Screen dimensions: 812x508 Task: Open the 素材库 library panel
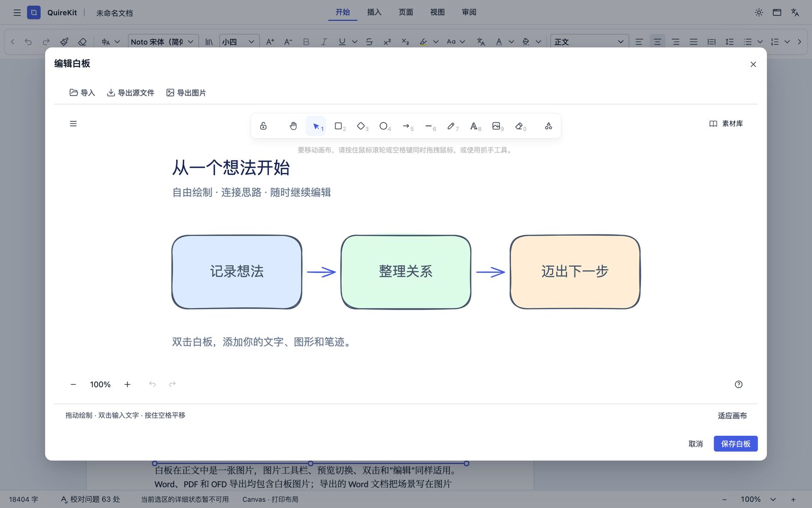[x=726, y=123]
